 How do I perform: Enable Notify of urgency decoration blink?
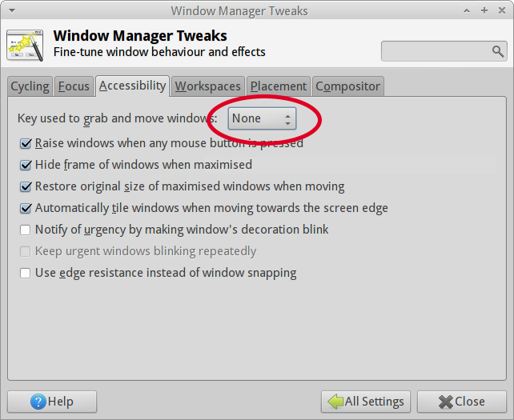click(x=26, y=230)
